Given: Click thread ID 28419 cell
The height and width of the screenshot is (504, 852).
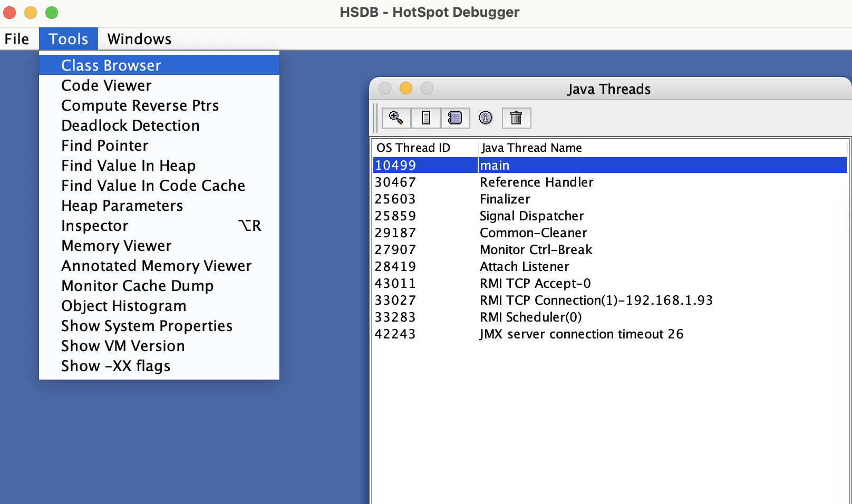Looking at the screenshot, I should point(425,266).
